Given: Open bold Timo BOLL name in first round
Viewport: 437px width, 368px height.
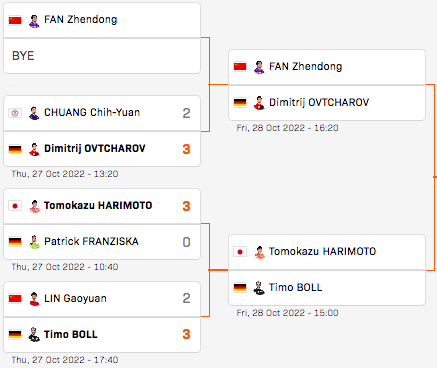Looking at the screenshot, I should point(71,334).
